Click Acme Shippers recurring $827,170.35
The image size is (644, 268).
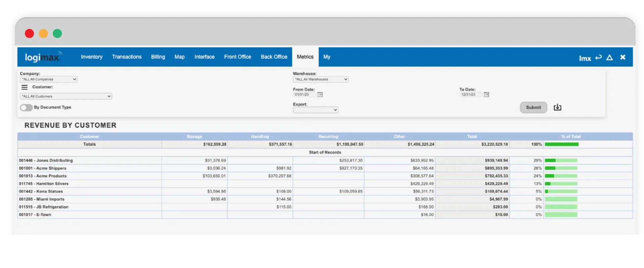[x=351, y=168]
